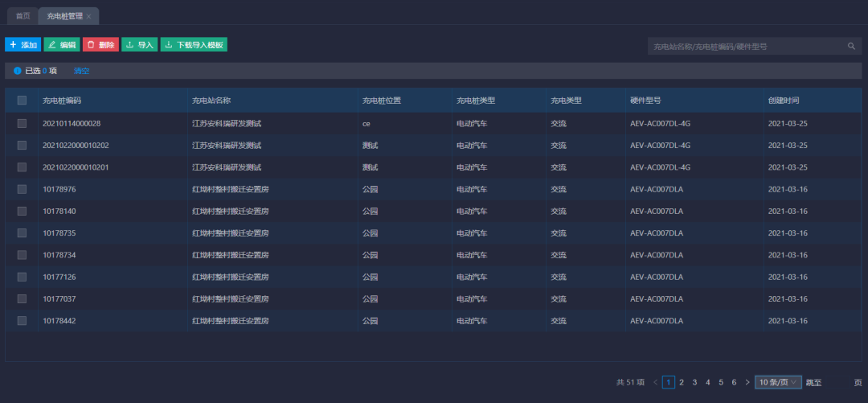Click the 共 51 项 total count
868x403 pixels.
pos(631,383)
